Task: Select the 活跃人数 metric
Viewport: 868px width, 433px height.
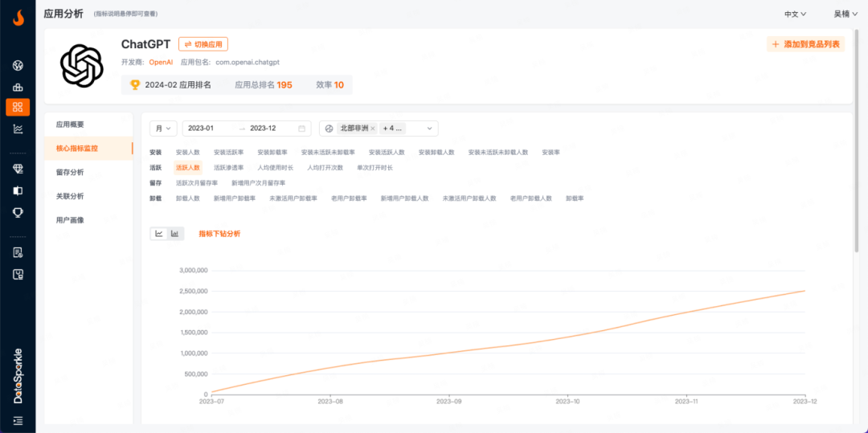Action: point(187,168)
